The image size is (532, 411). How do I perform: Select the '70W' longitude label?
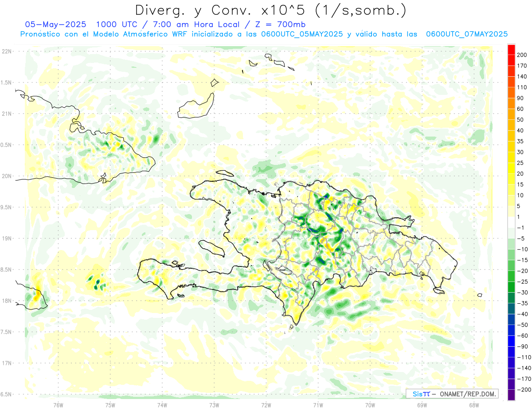point(370,404)
